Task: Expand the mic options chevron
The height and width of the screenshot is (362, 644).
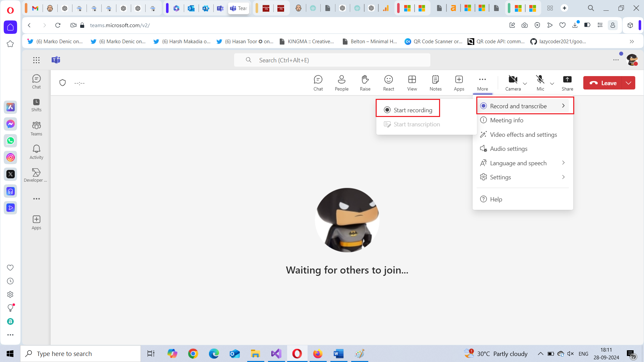Action: click(552, 83)
